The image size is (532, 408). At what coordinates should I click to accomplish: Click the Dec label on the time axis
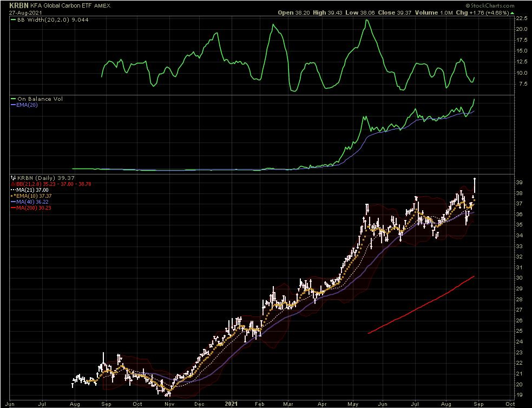(200, 404)
